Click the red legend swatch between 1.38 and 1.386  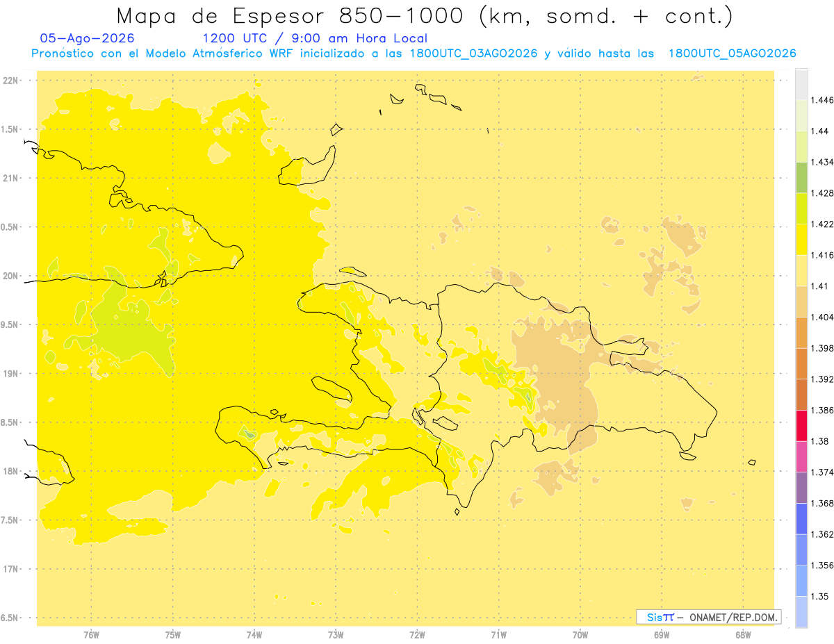(801, 425)
